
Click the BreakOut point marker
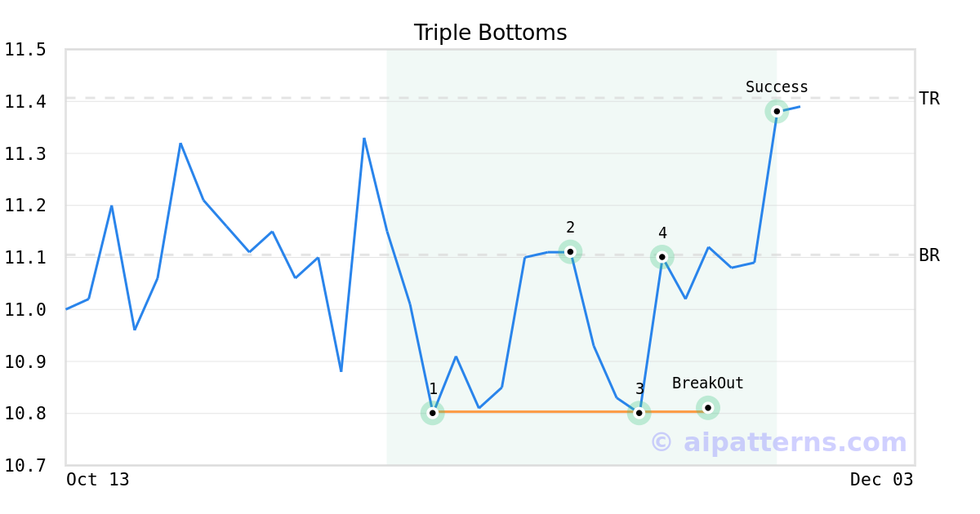click(708, 407)
